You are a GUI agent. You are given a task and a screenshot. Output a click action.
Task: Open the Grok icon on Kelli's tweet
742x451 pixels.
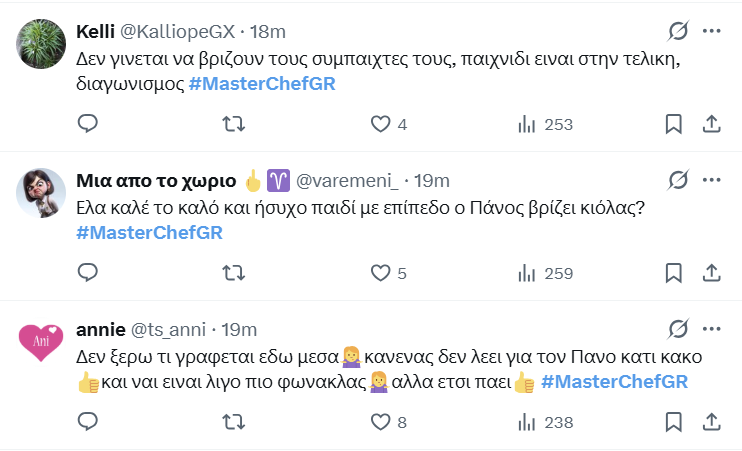pos(677,30)
